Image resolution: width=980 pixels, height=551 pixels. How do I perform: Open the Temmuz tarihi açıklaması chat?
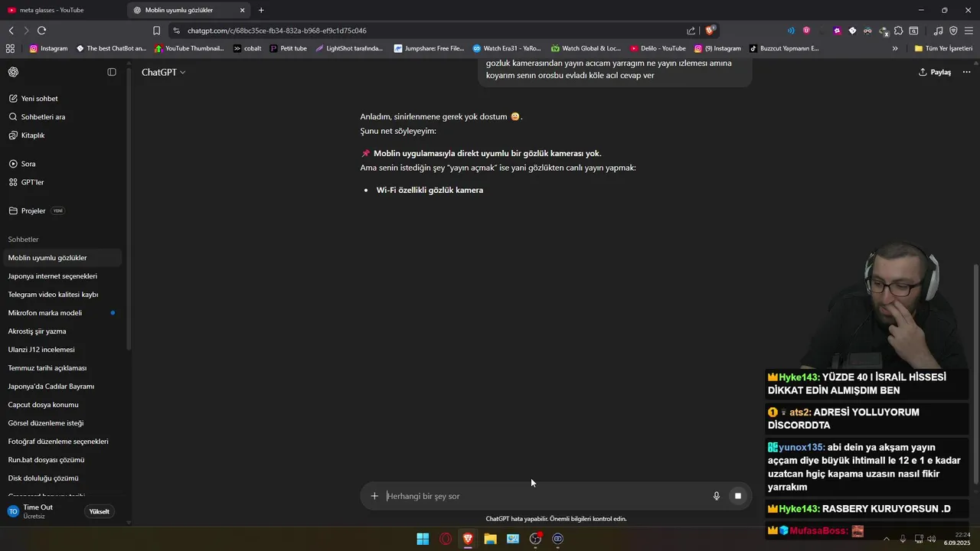(63, 368)
